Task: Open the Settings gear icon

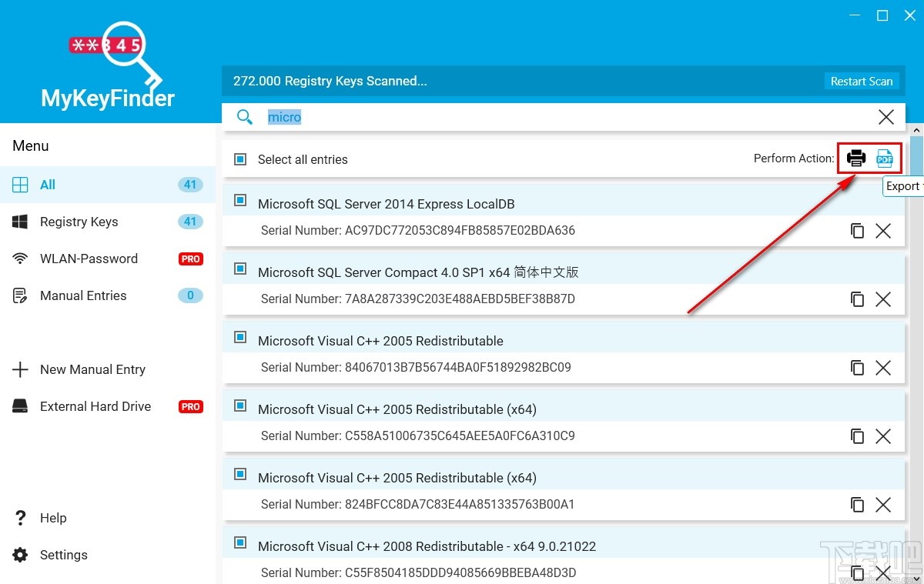Action: tap(20, 555)
